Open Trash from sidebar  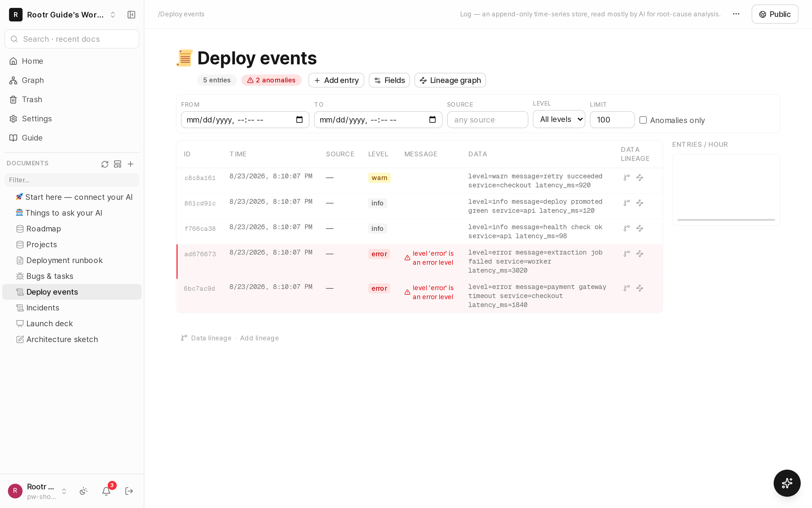[72, 99]
